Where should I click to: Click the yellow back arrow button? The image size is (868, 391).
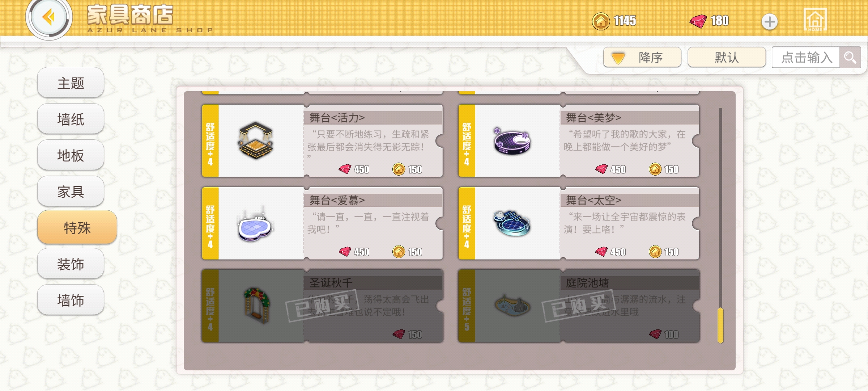(49, 17)
